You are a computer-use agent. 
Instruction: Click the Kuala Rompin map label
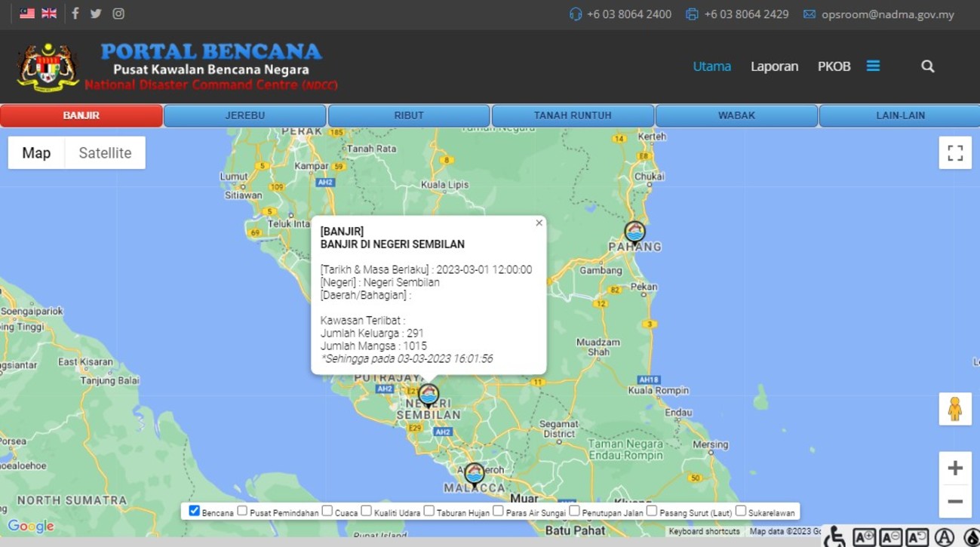659,391
